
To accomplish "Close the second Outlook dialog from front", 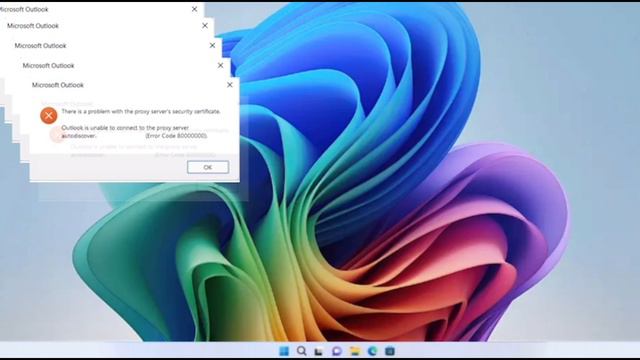I will (x=220, y=65).
